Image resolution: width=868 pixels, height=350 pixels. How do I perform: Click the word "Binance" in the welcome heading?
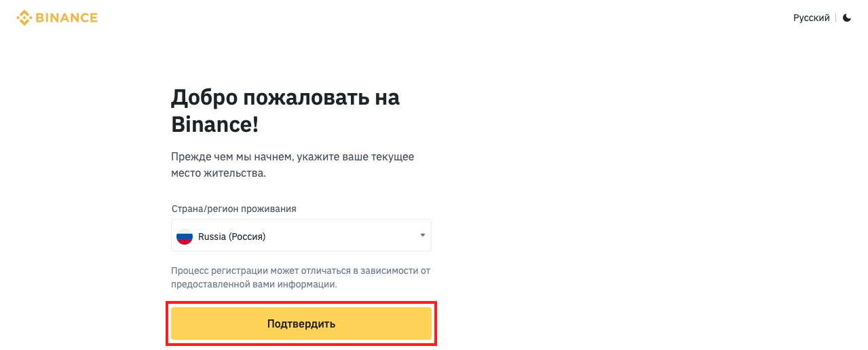211,125
